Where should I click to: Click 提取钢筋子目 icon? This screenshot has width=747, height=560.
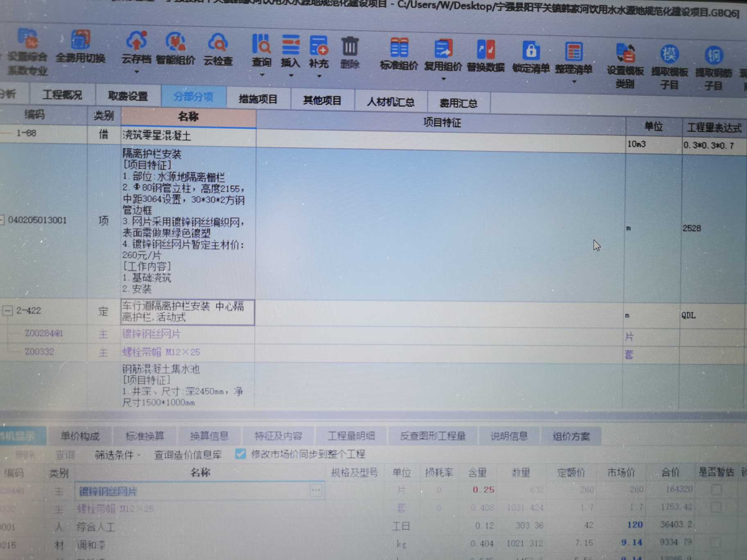point(713,56)
